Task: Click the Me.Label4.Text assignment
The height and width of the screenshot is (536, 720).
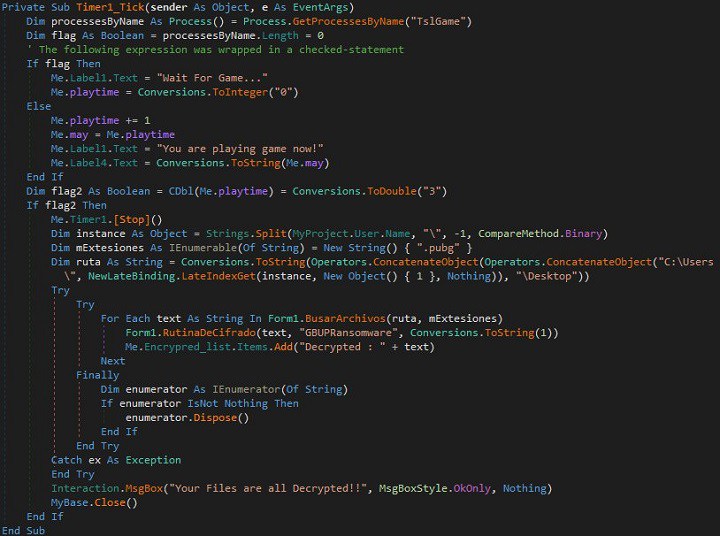Action: (x=190, y=163)
